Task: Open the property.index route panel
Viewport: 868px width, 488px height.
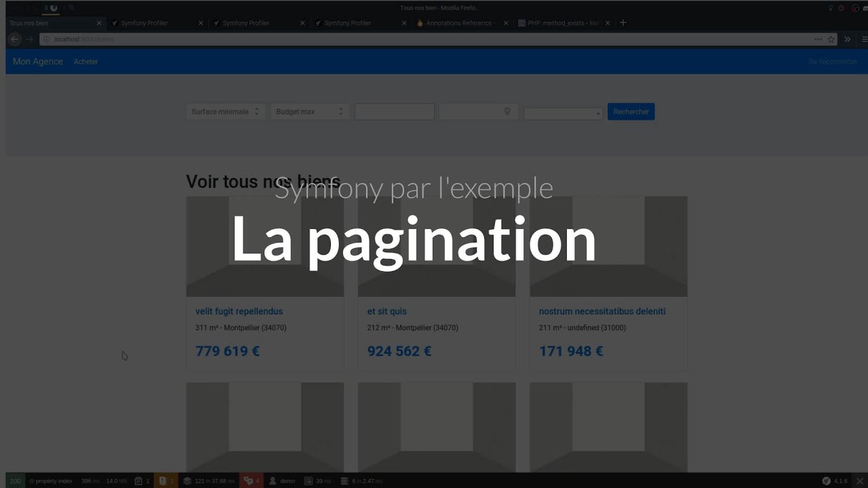Action: coord(50,481)
